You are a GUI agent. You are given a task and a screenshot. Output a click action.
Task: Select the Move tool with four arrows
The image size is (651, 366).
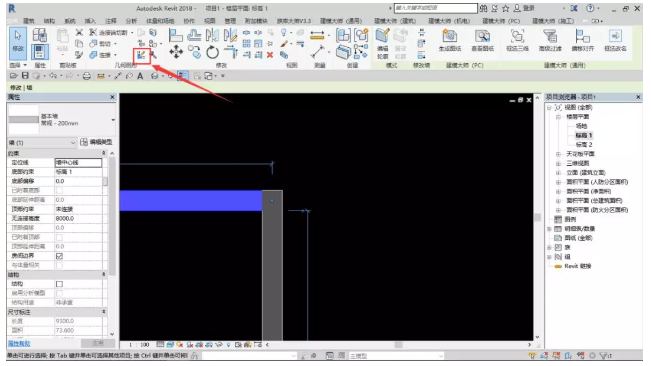tap(176, 52)
